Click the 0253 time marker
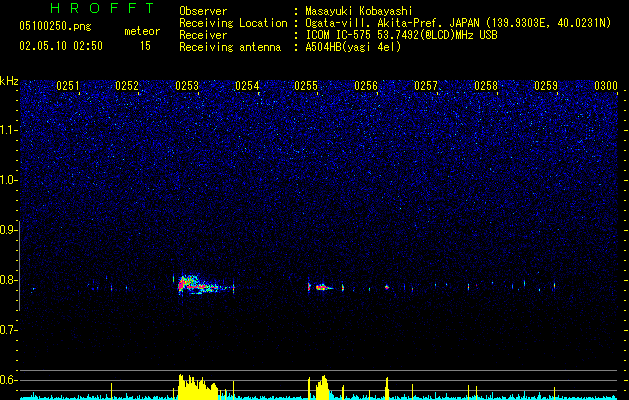Screen dimensions: 629x400 [187, 86]
